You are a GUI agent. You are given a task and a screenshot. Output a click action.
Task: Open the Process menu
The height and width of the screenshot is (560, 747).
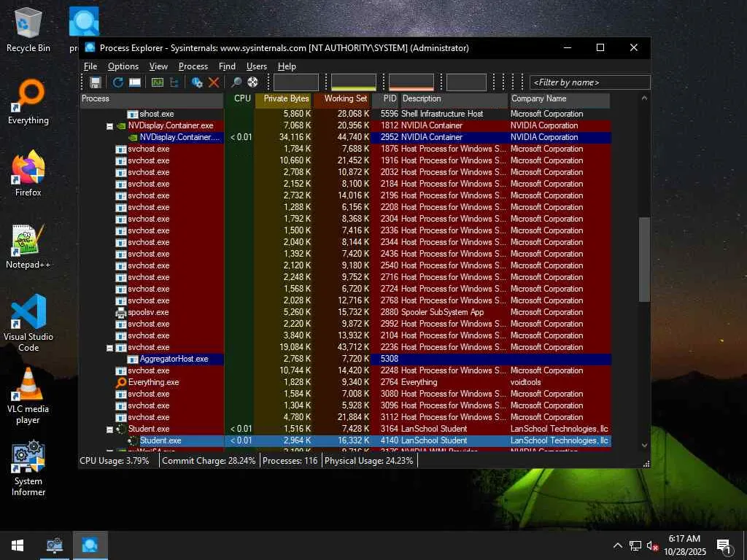coord(193,66)
